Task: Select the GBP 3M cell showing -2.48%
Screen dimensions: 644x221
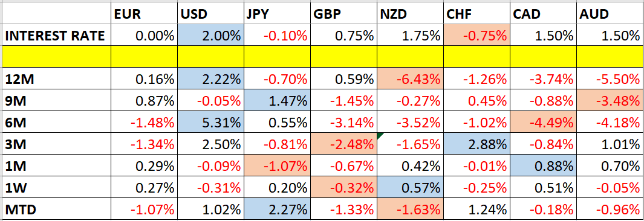Action: (343, 144)
